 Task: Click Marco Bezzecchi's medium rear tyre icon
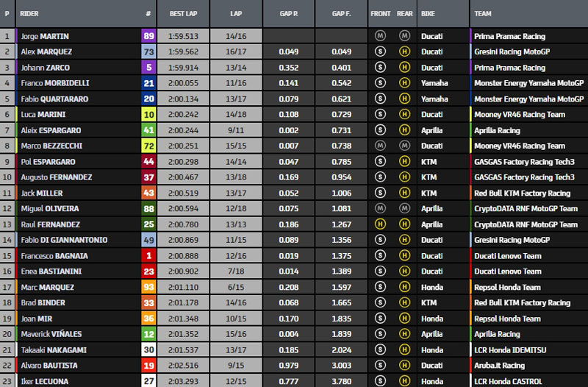point(404,146)
